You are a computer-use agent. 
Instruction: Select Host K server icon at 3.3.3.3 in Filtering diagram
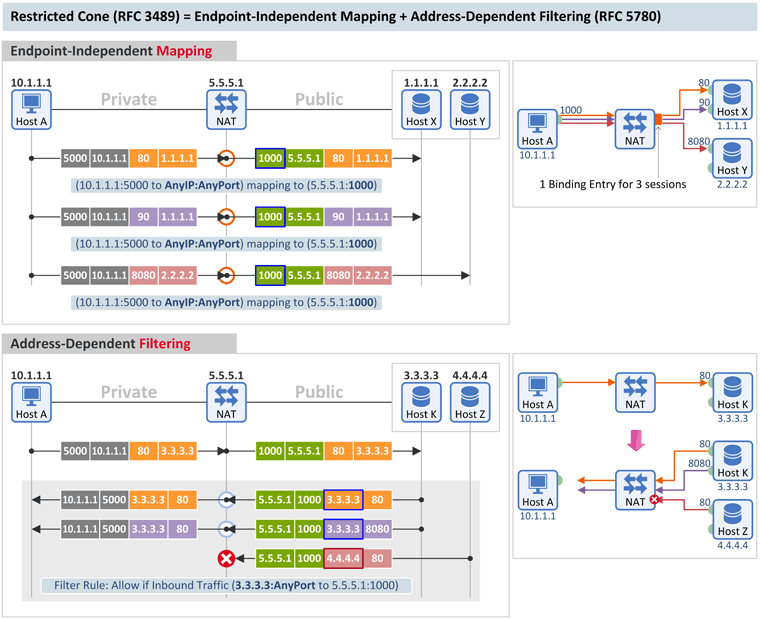pos(421,403)
